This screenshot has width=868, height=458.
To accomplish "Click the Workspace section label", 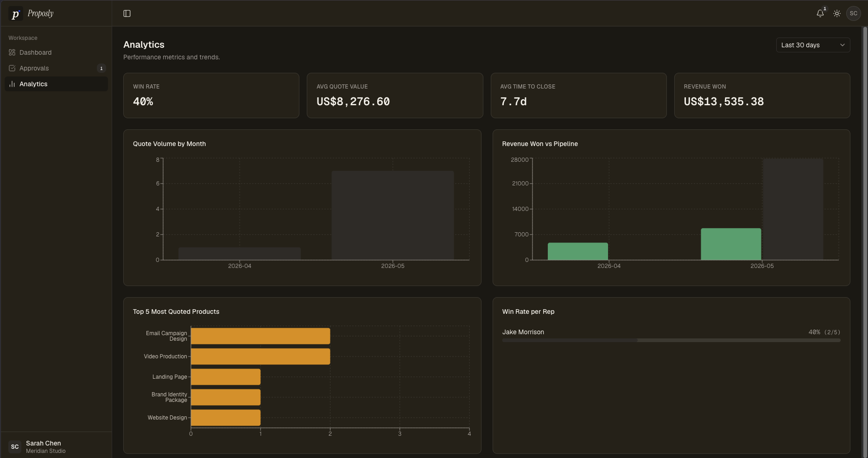I will point(23,38).
